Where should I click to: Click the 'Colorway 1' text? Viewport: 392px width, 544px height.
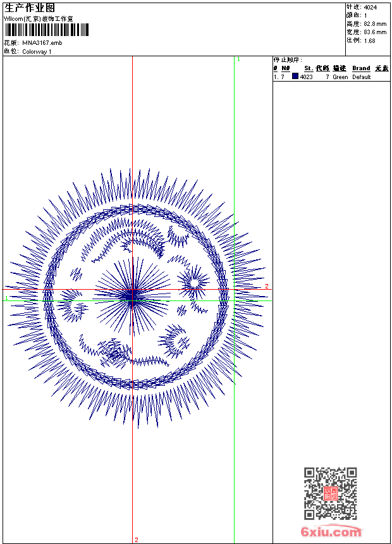(x=37, y=51)
